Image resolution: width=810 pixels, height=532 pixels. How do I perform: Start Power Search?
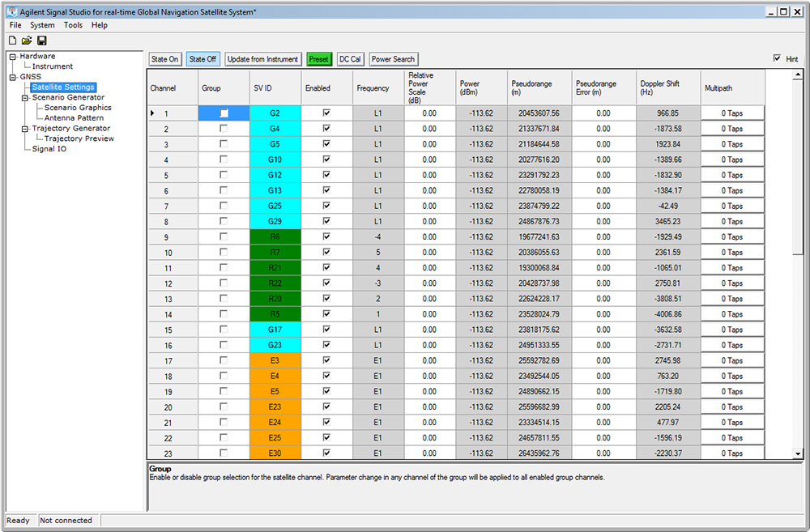pyautogui.click(x=393, y=59)
